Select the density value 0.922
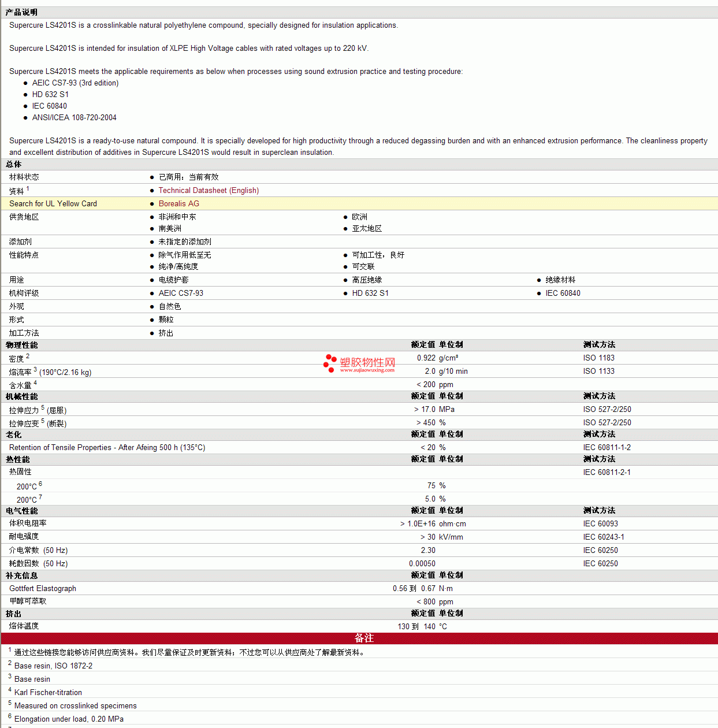This screenshot has width=718, height=728. (426, 358)
